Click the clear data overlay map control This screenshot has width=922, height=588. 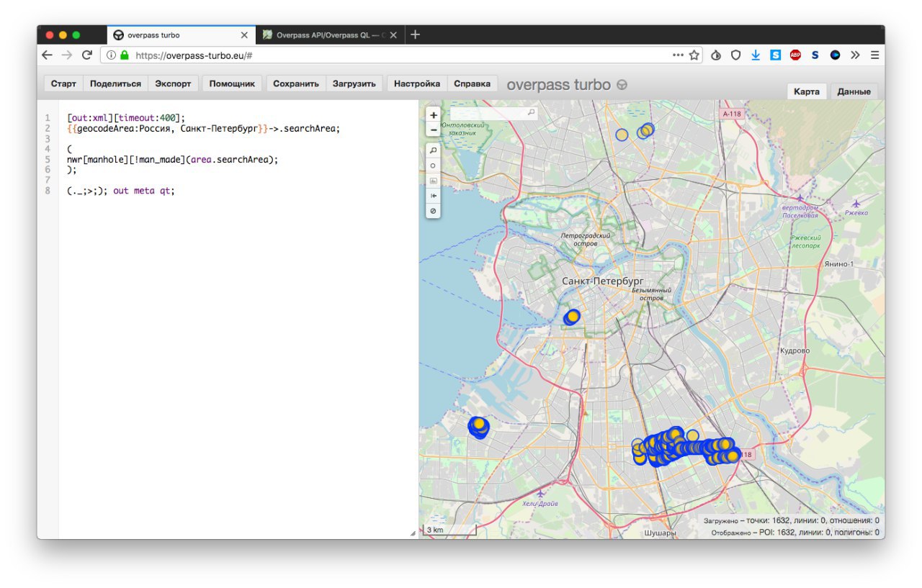(433, 211)
